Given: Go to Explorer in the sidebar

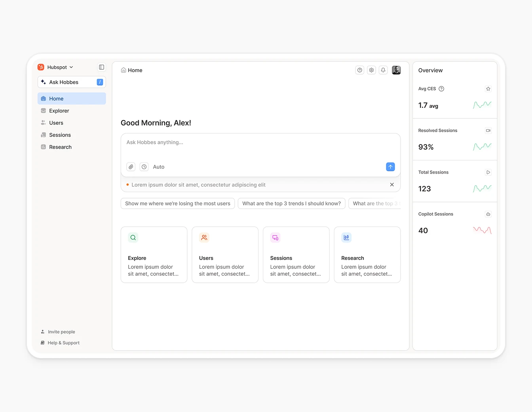Looking at the screenshot, I should pyautogui.click(x=59, y=111).
